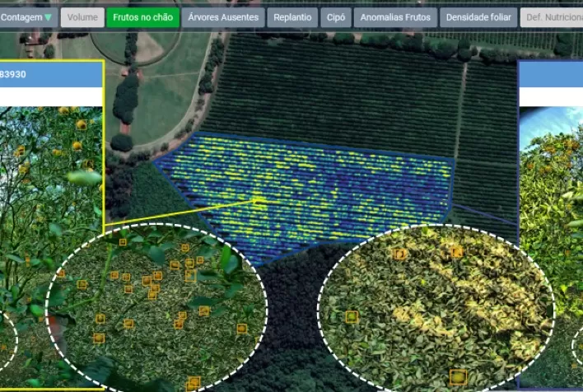Open the left circular fallen-fruit detection image
Image resolution: width=583 pixels, height=392 pixels.
tap(156, 307)
